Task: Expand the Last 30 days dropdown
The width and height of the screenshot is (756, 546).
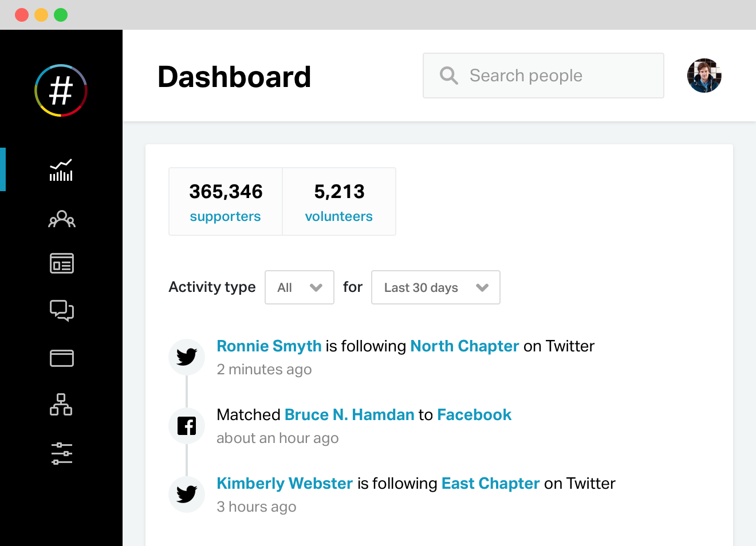Action: [436, 287]
